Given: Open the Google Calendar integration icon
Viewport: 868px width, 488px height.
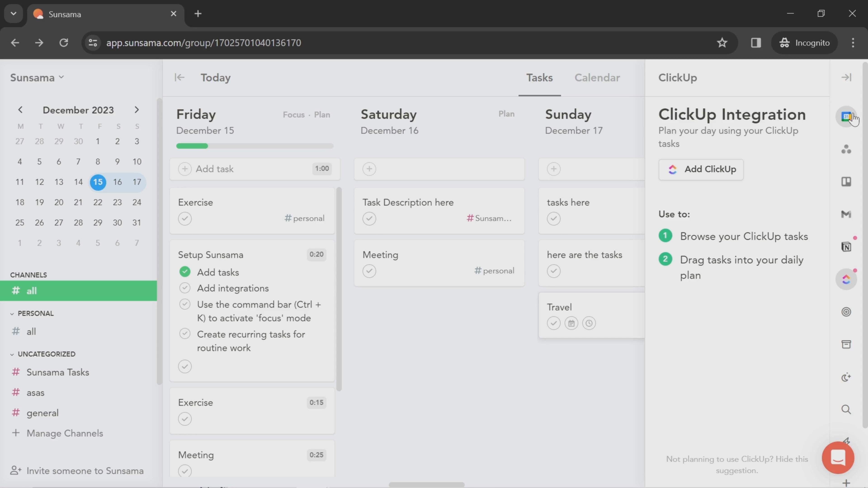Looking at the screenshot, I should tap(846, 117).
